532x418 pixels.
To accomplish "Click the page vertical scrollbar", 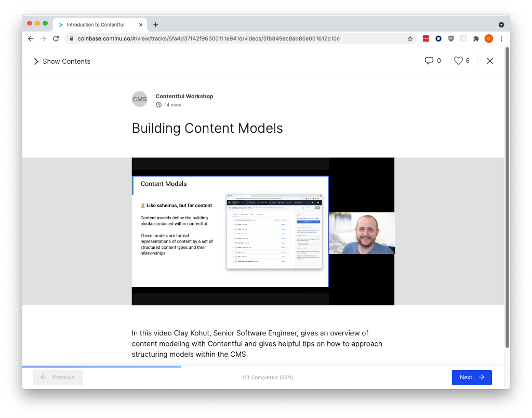I will click(507, 197).
